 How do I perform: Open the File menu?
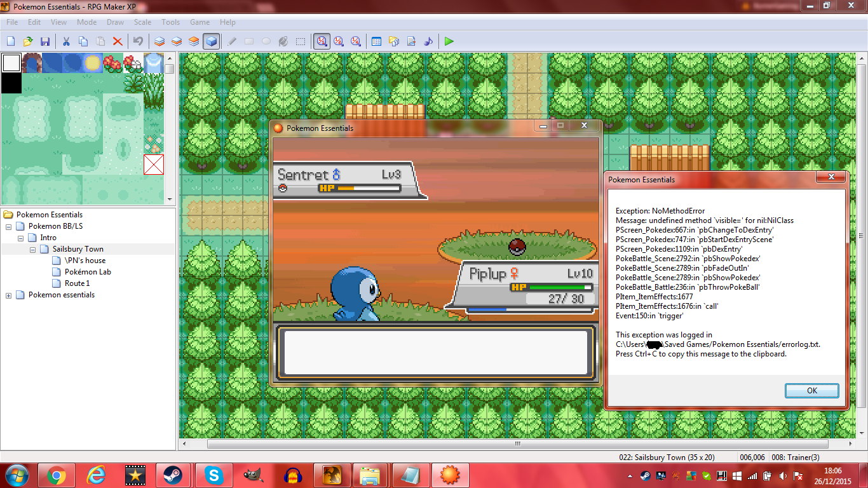pos(12,22)
